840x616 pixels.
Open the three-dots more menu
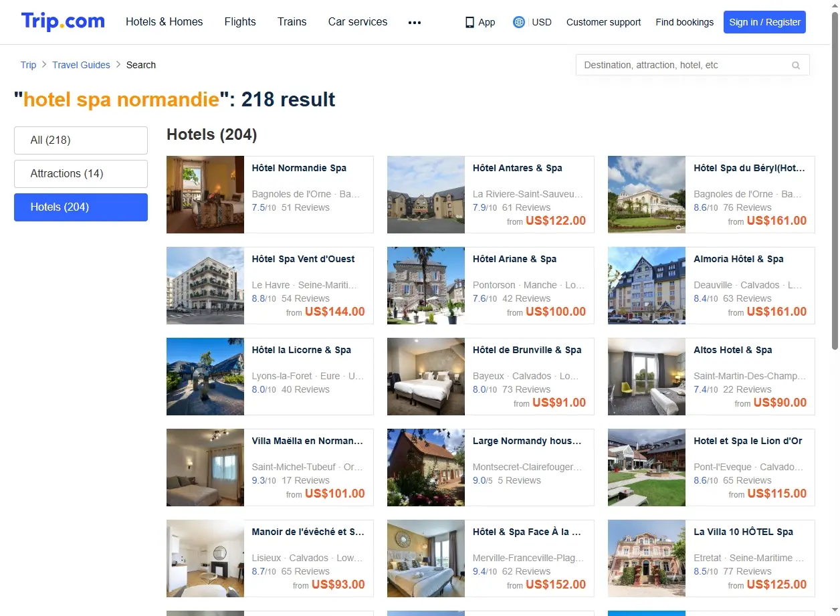pos(415,22)
